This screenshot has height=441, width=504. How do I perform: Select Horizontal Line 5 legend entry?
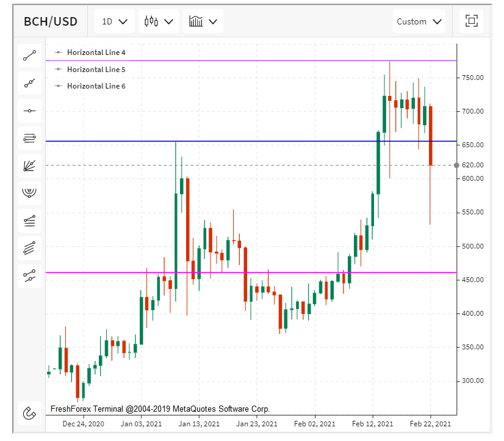90,70
